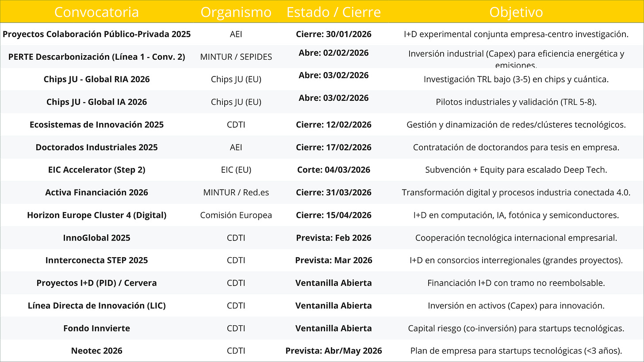Click 'Corte: 04/03/2026' date cell
This screenshot has width=644, height=362.
(333, 170)
